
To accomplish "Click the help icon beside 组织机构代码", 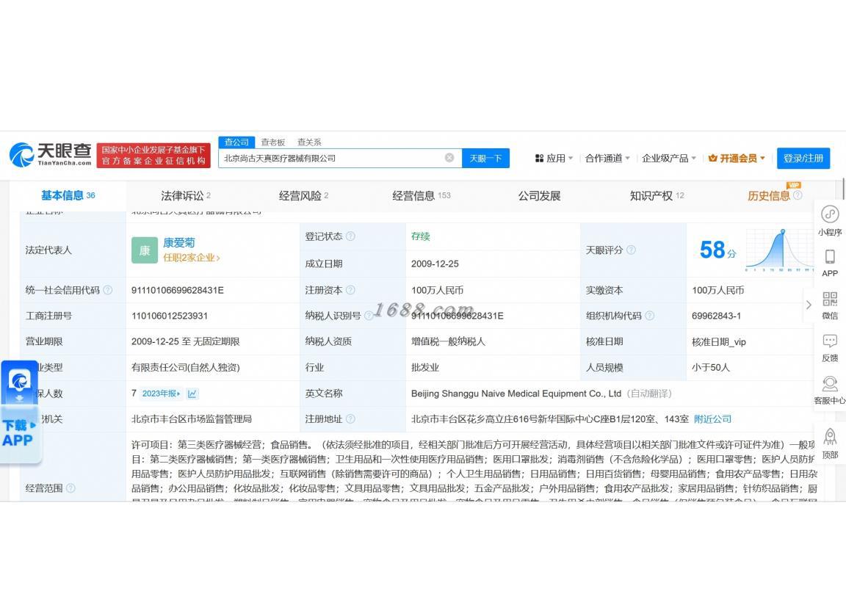I will coord(650,316).
